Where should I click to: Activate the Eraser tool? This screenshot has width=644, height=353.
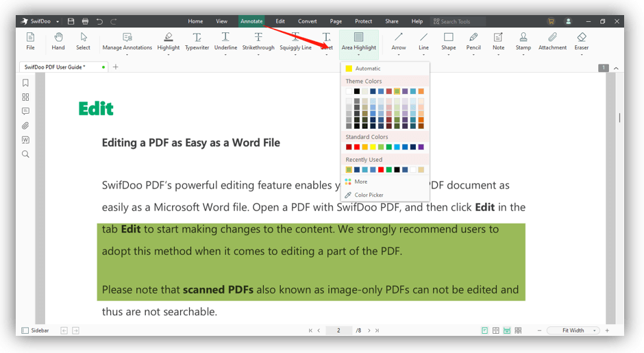tap(582, 41)
